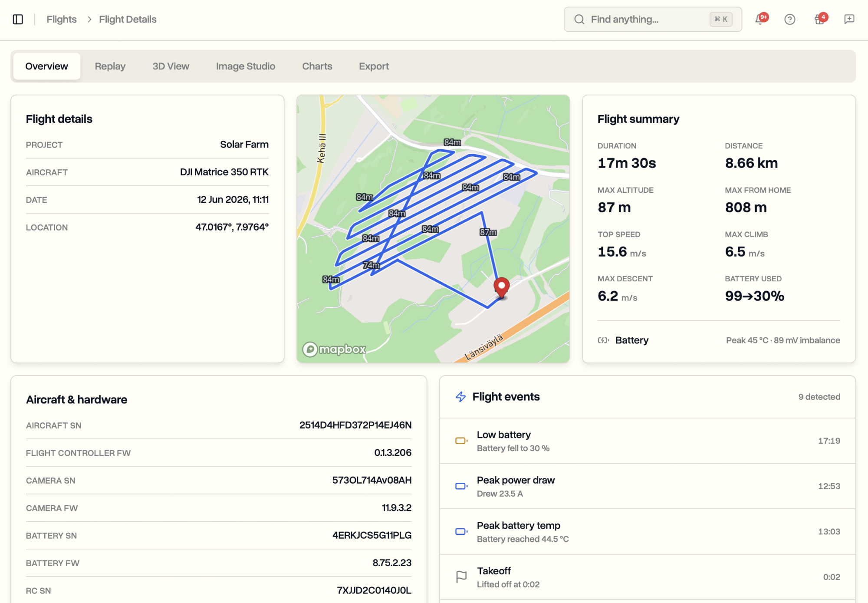
Task: Click the 17:19 Low battery timestamp
Action: click(x=829, y=441)
